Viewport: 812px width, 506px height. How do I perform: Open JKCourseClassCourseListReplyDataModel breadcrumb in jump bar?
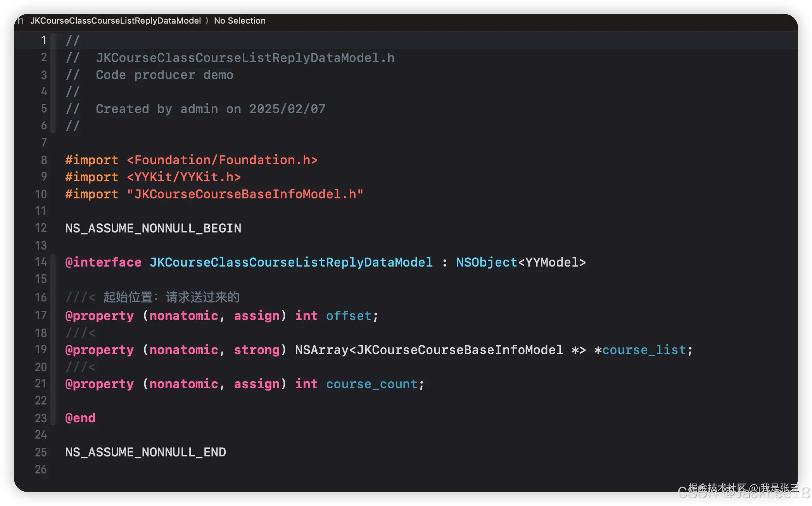point(116,21)
